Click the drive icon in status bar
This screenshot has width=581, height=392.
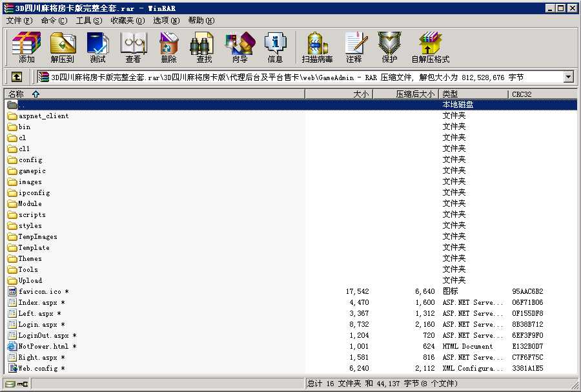click(x=10, y=384)
